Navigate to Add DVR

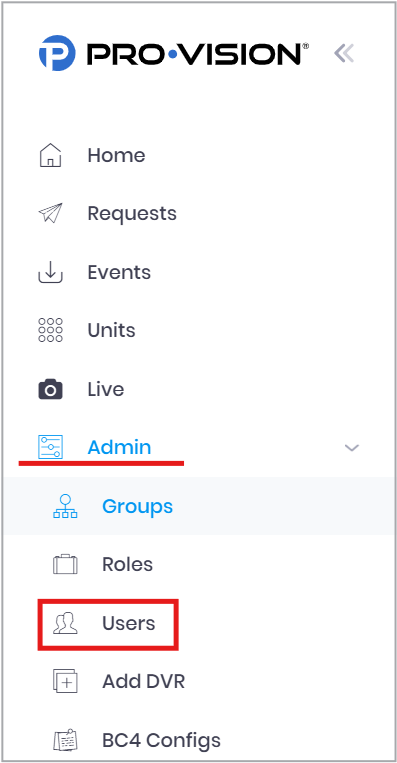(144, 682)
